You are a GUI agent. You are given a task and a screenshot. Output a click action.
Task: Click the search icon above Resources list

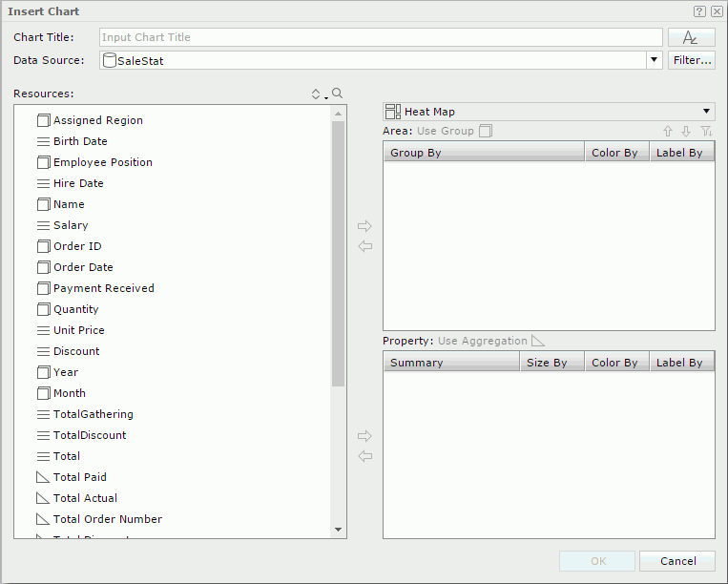337,94
